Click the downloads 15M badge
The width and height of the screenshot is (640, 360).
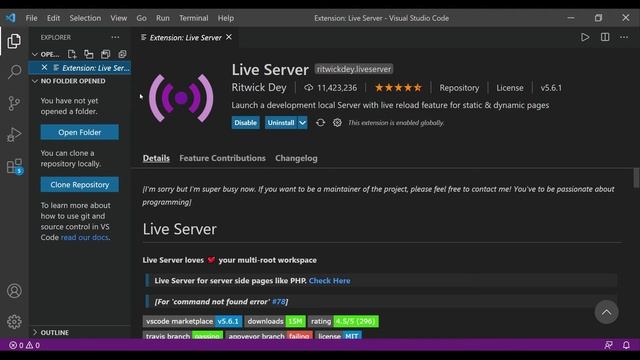coord(275,321)
